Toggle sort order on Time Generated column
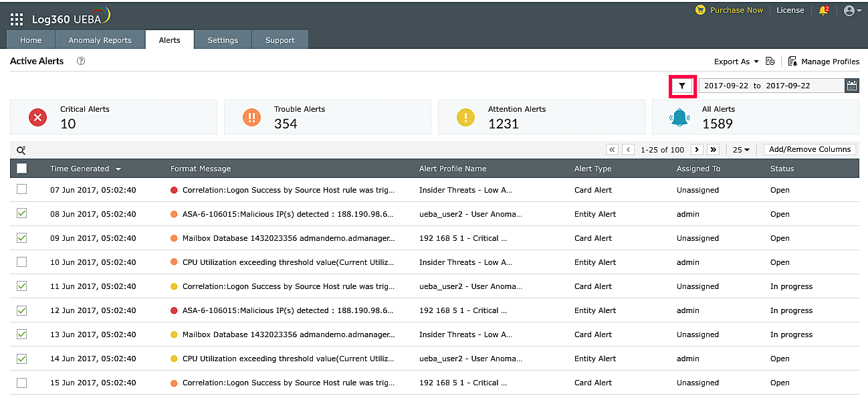868x396 pixels. [118, 169]
